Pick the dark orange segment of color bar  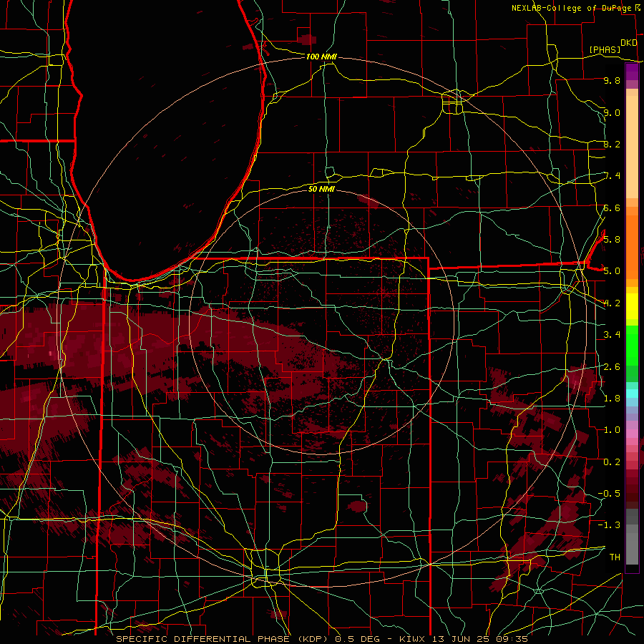[632, 247]
